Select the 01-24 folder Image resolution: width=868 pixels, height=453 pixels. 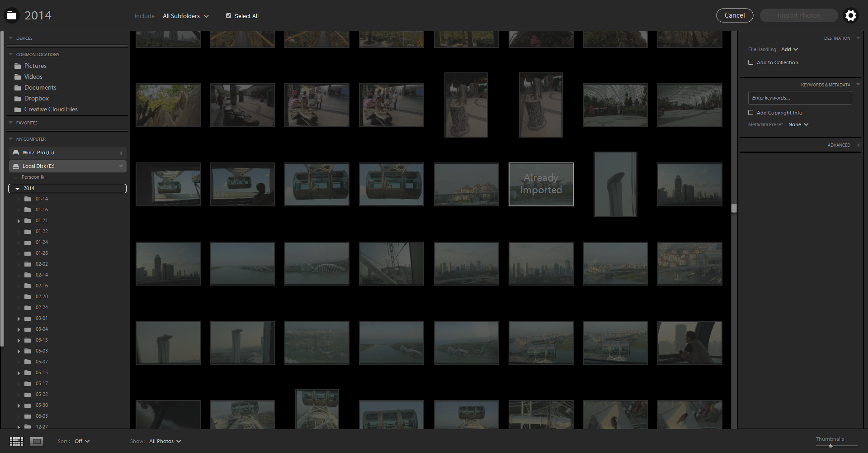coord(42,242)
